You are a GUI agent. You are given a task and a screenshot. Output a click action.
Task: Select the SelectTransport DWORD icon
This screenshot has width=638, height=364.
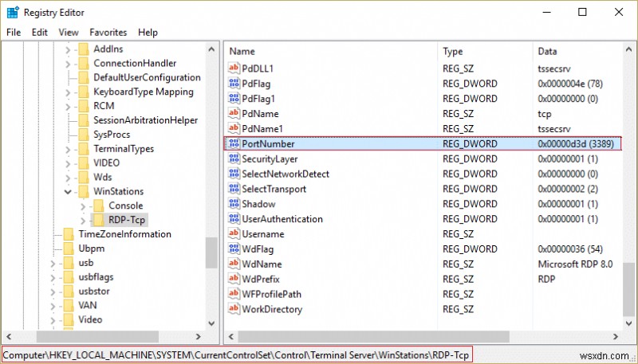[234, 189]
